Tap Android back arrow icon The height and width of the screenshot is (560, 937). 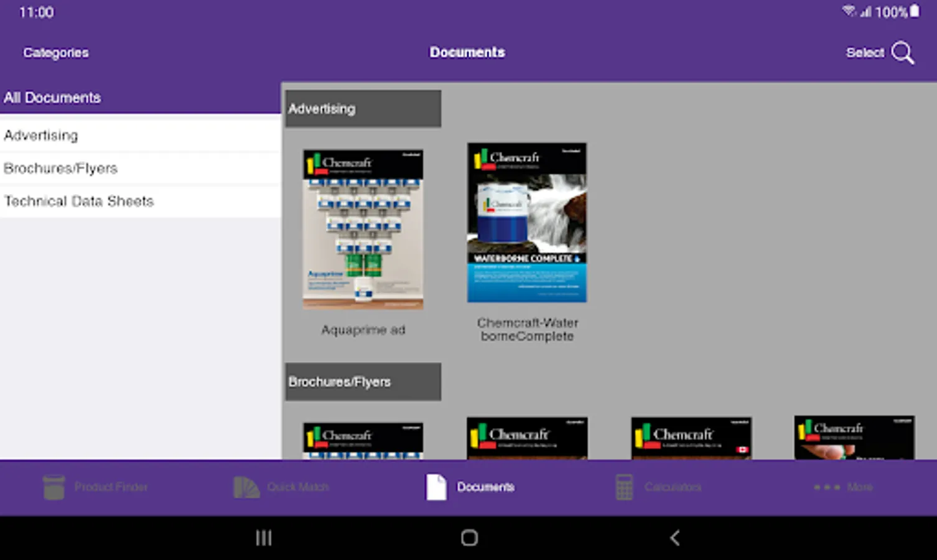(x=674, y=538)
